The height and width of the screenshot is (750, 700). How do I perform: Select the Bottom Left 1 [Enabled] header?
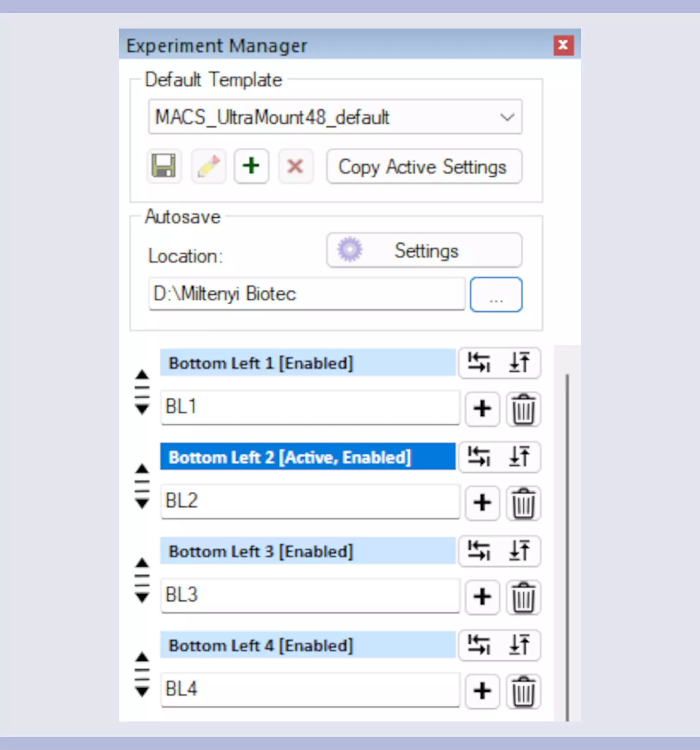pos(308,363)
